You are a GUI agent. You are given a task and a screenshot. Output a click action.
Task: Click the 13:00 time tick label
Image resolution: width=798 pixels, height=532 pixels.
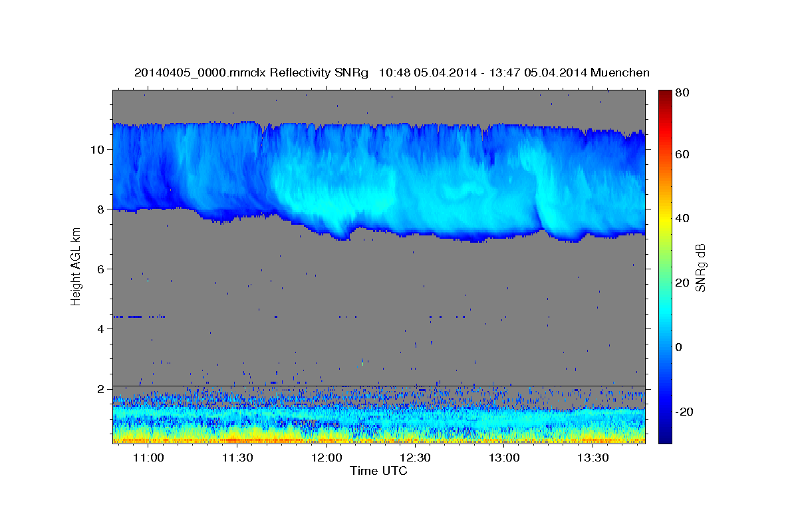pyautogui.click(x=504, y=458)
